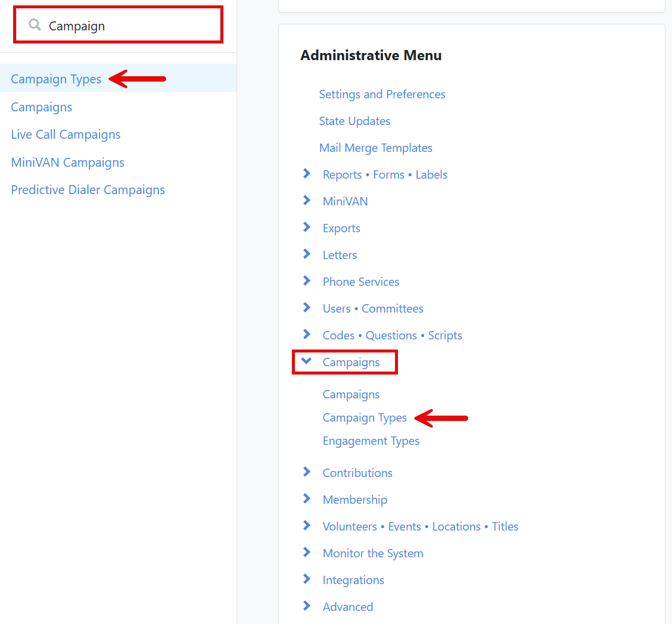Image resolution: width=672 pixels, height=624 pixels.
Task: Open Campaigns in the search results
Action: [x=42, y=107]
